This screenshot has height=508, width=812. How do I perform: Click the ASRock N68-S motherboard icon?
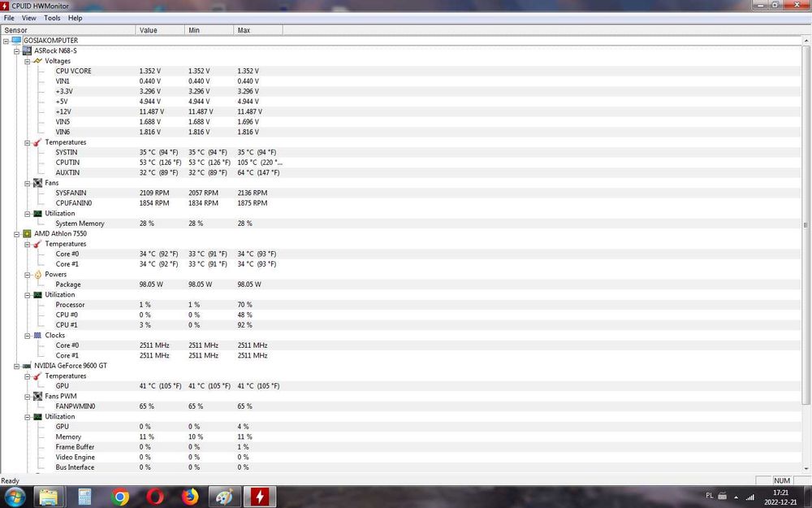[27, 50]
